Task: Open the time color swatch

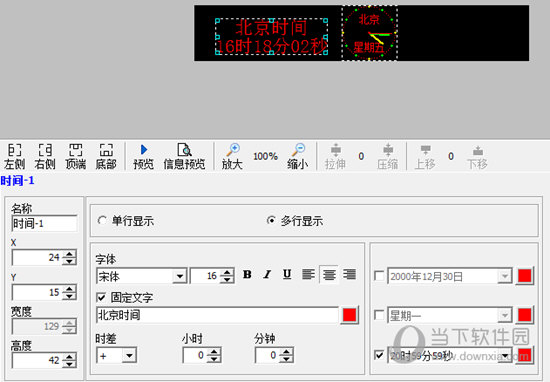Action: tap(525, 355)
